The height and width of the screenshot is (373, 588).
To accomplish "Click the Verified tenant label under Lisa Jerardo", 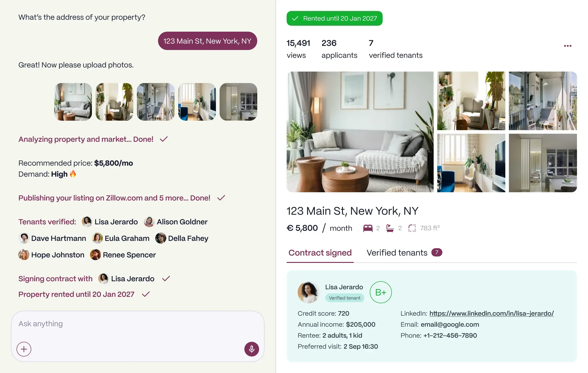I will (344, 298).
